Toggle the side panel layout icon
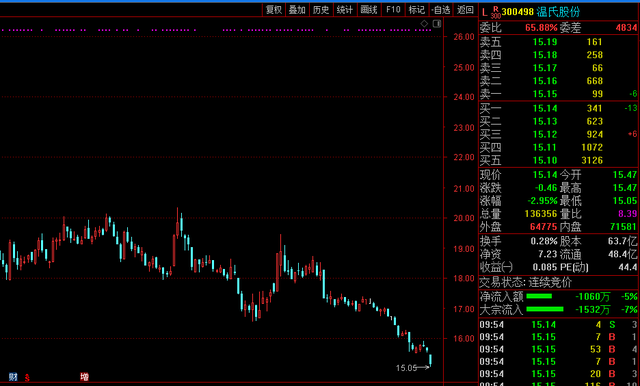 point(437,24)
